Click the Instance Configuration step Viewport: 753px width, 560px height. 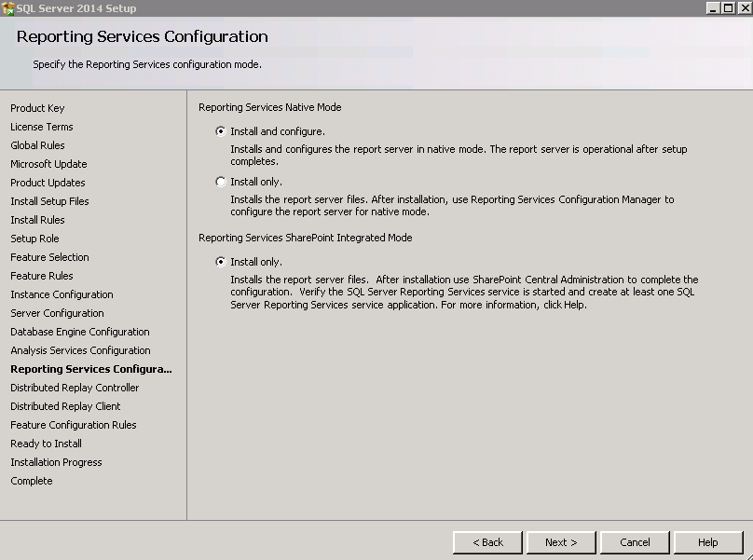coord(62,294)
